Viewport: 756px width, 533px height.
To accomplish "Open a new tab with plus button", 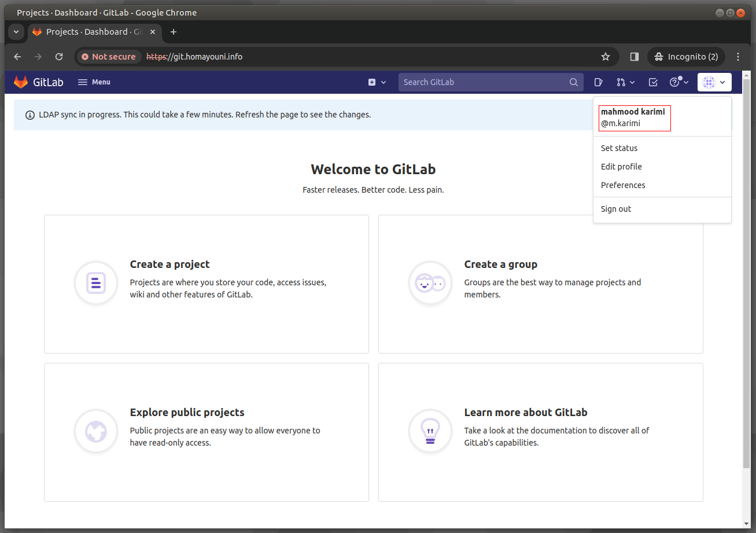I will [173, 32].
